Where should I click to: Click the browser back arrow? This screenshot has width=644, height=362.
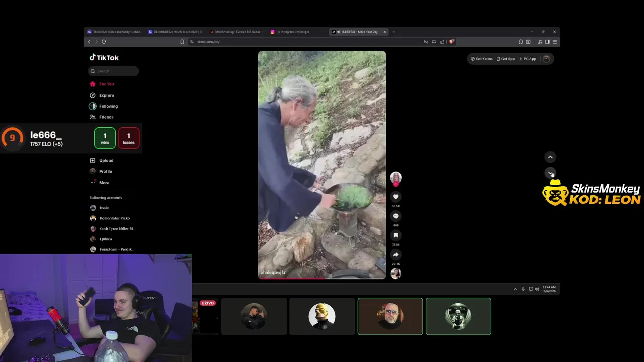point(89,42)
